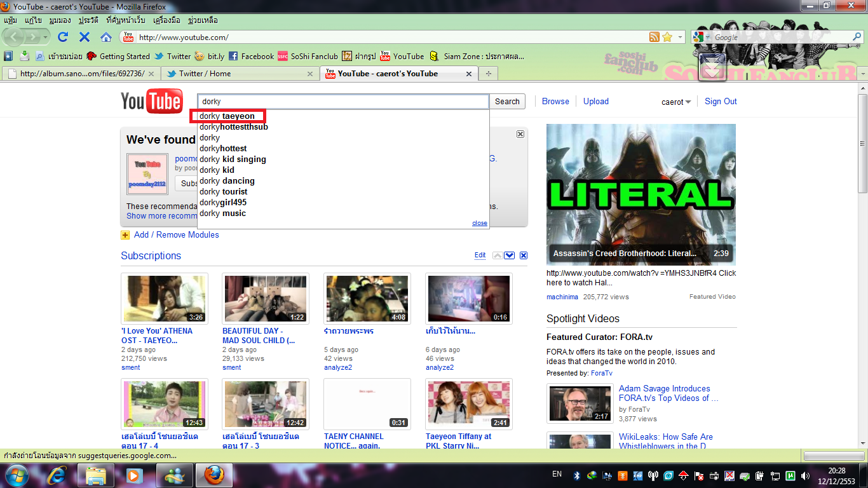Move Subscriptions module up with arrow icon
This screenshot has height=488, width=868.
[498, 255]
